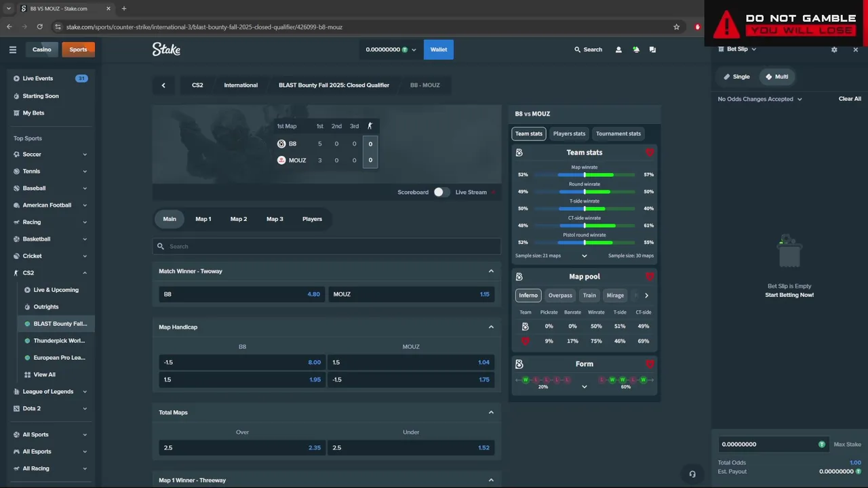This screenshot has width=868, height=488.
Task: Click the Baseball icon in sidebar
Action: 17,188
